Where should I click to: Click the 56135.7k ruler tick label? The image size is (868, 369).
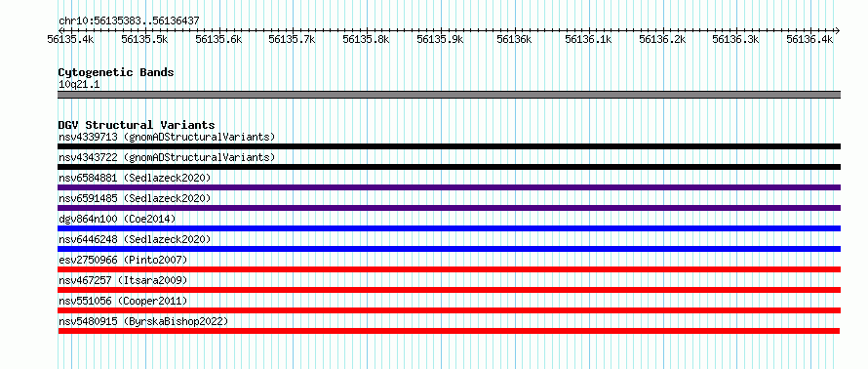292,39
